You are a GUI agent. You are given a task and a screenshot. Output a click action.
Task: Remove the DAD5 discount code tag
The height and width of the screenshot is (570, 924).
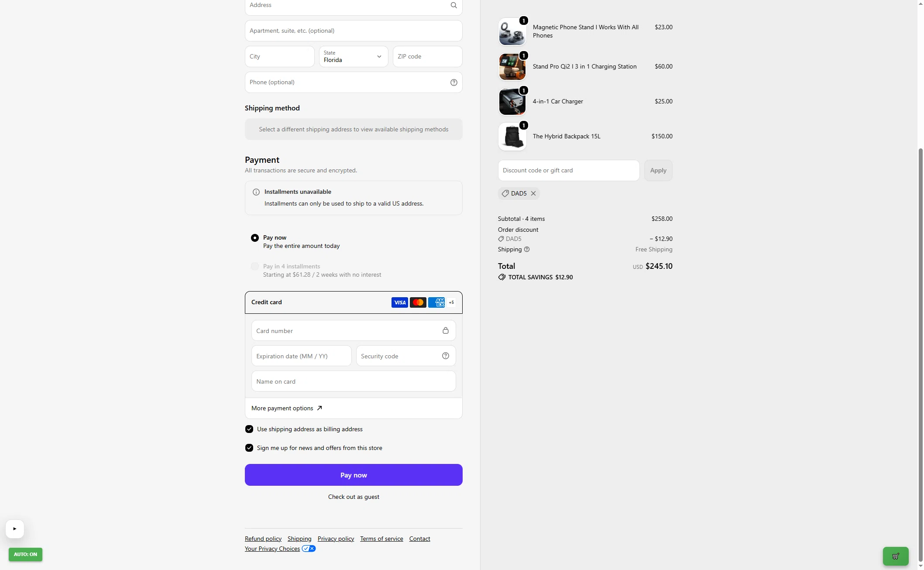point(533,193)
